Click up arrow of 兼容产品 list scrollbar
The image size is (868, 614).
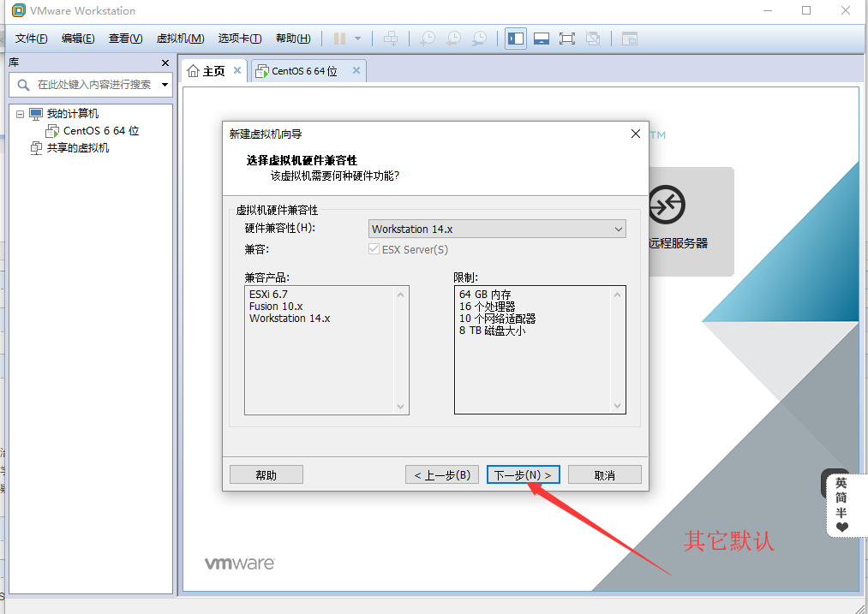tap(401, 295)
